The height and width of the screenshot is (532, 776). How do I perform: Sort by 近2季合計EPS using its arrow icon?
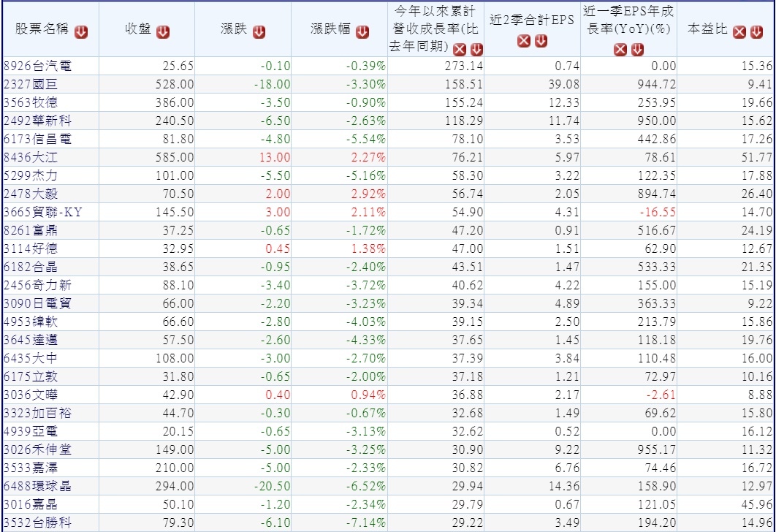(541, 41)
